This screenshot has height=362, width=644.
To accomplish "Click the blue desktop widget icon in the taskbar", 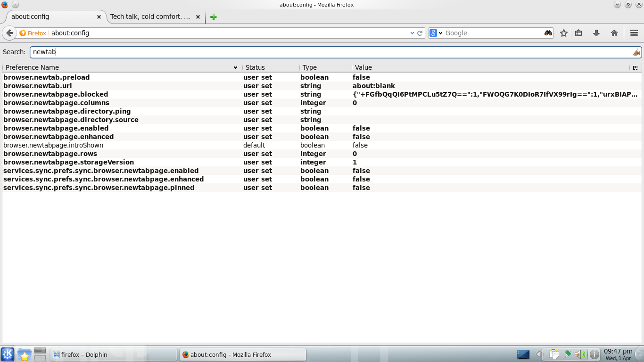I will pyautogui.click(x=523, y=354).
